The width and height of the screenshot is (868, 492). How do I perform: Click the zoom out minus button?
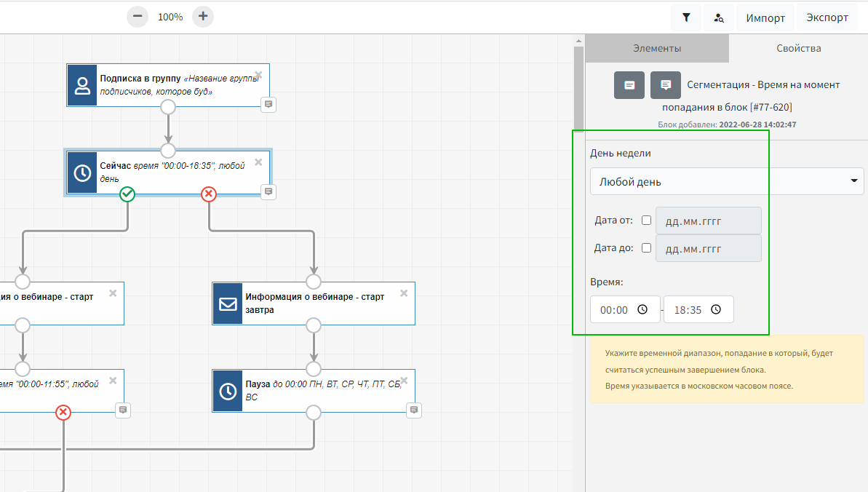point(138,17)
